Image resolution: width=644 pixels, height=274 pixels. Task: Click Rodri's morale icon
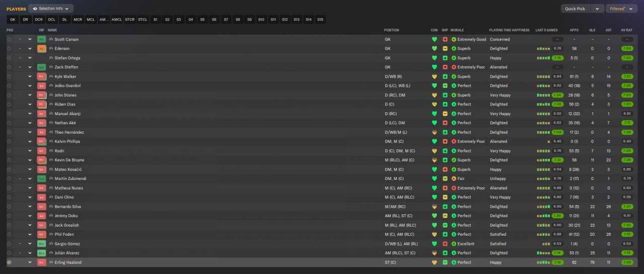coord(453,151)
